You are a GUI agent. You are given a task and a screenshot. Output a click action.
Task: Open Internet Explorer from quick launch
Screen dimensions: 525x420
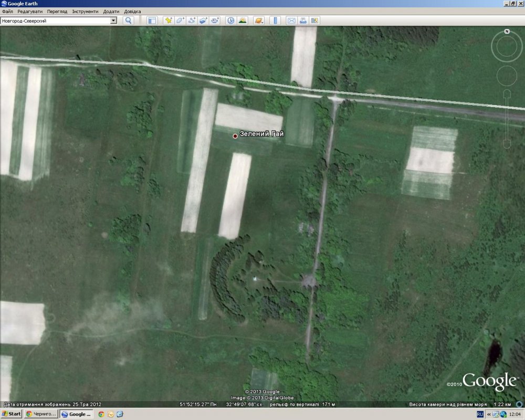tap(120, 414)
